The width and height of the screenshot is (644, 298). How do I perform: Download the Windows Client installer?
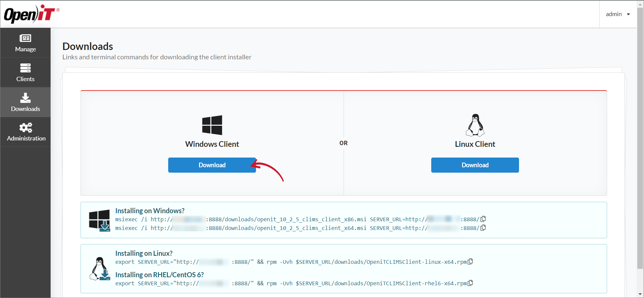(212, 165)
